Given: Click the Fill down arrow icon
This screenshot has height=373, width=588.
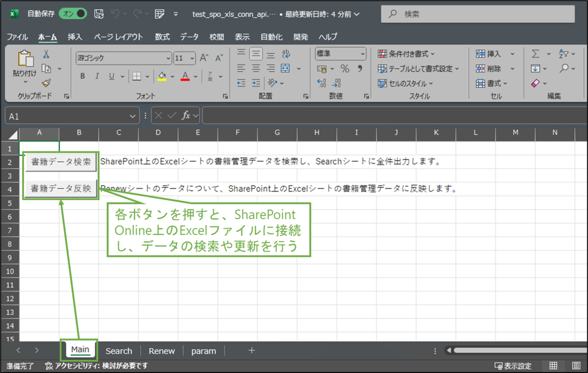Looking at the screenshot, I should pyautogui.click(x=536, y=69).
